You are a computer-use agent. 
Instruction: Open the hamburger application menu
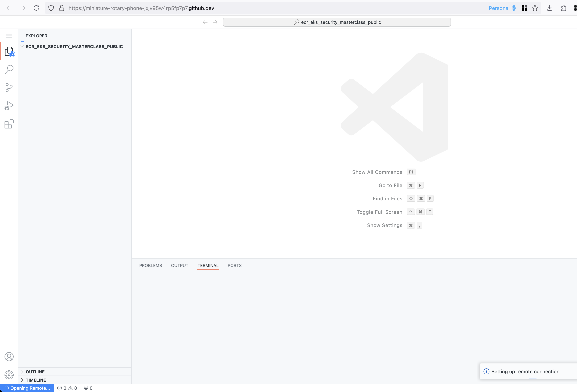pyautogui.click(x=9, y=36)
